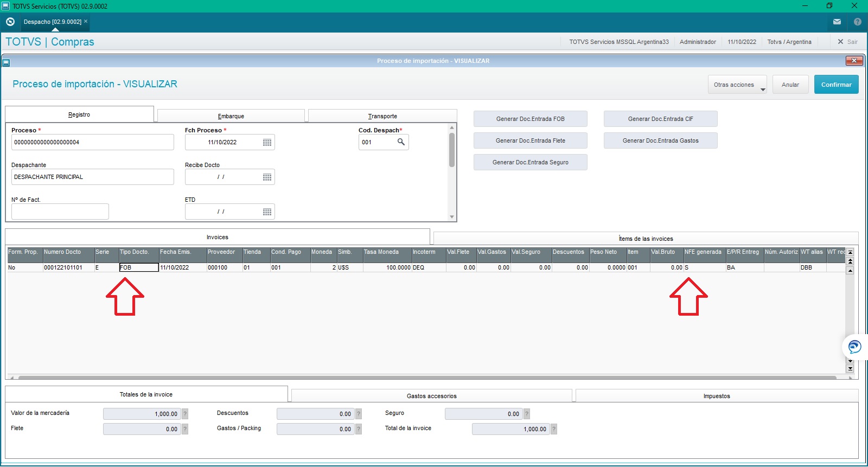
Task: Open calendar picker for Recibe Docto
Action: click(x=267, y=177)
